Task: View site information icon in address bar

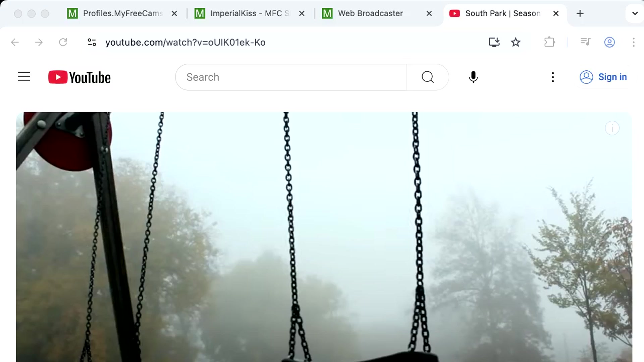Action: click(x=92, y=42)
